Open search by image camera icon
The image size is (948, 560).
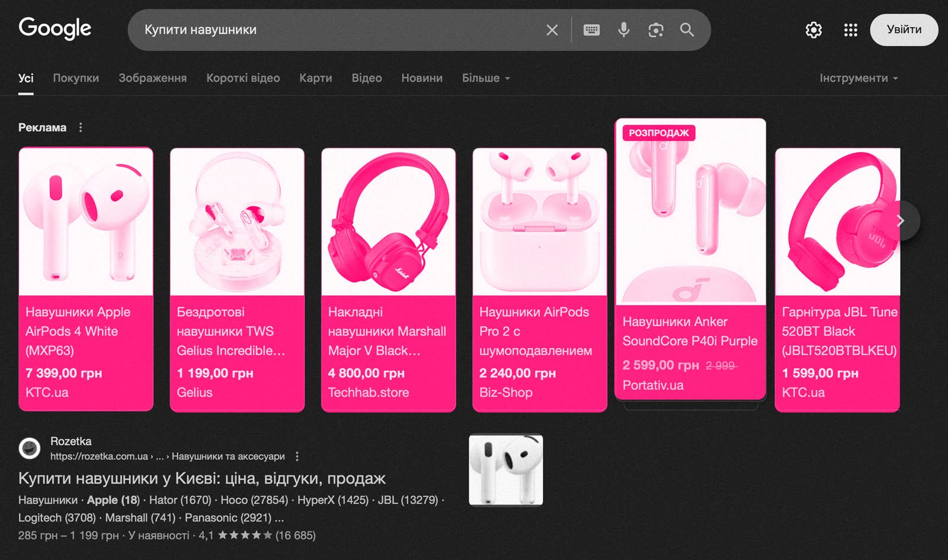click(x=655, y=30)
